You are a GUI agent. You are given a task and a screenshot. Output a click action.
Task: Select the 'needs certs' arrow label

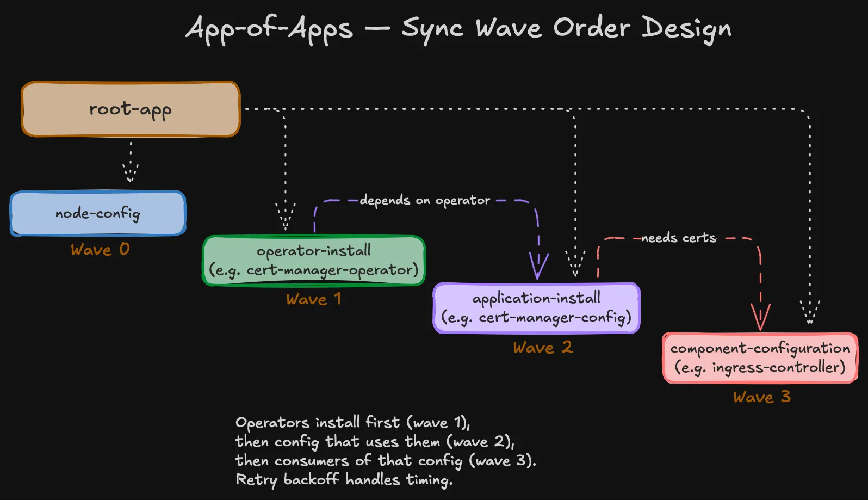coord(679,238)
